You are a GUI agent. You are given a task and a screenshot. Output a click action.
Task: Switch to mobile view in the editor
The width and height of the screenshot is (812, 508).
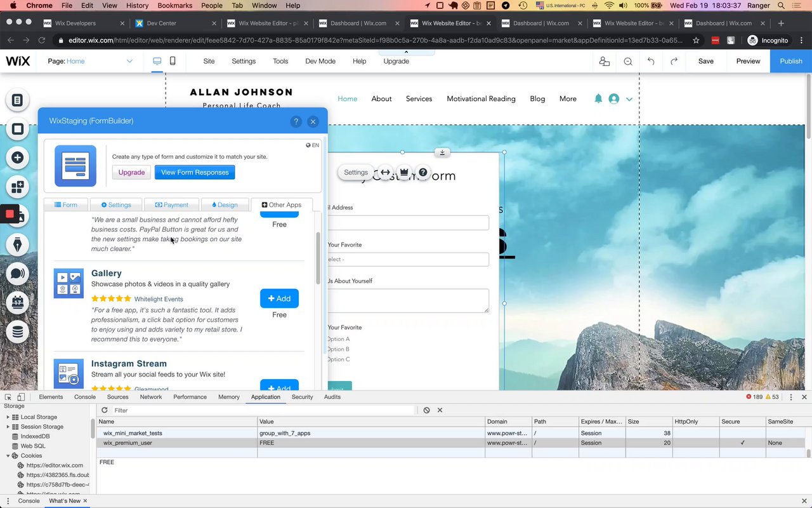tap(173, 62)
